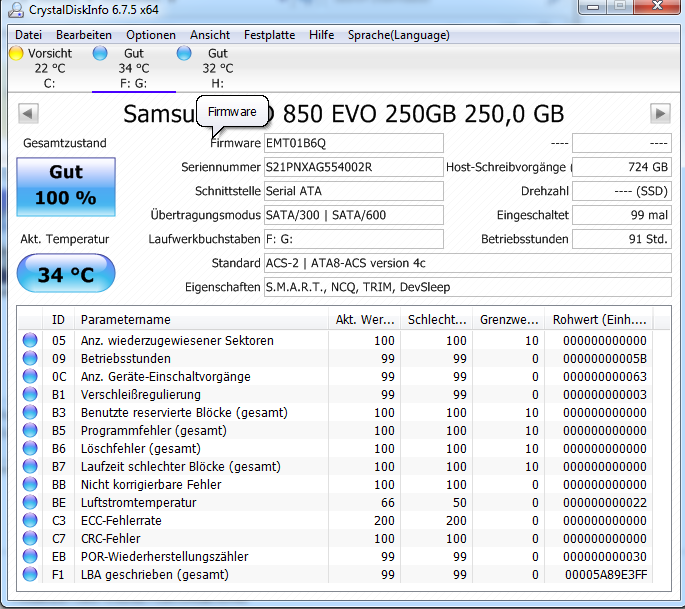The height and width of the screenshot is (609, 685).
Task: Click the Akt. Wer... column header
Action: point(364,319)
